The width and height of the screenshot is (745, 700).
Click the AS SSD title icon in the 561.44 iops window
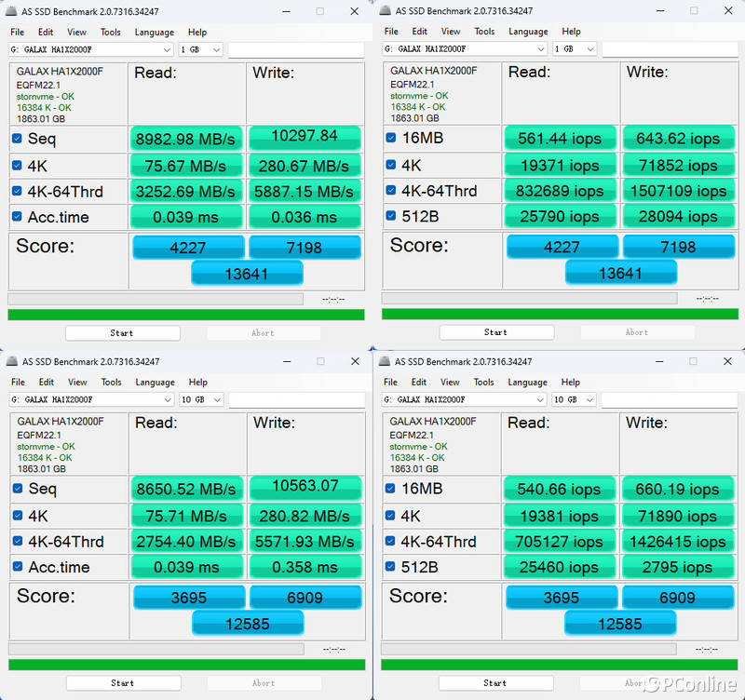click(x=385, y=11)
